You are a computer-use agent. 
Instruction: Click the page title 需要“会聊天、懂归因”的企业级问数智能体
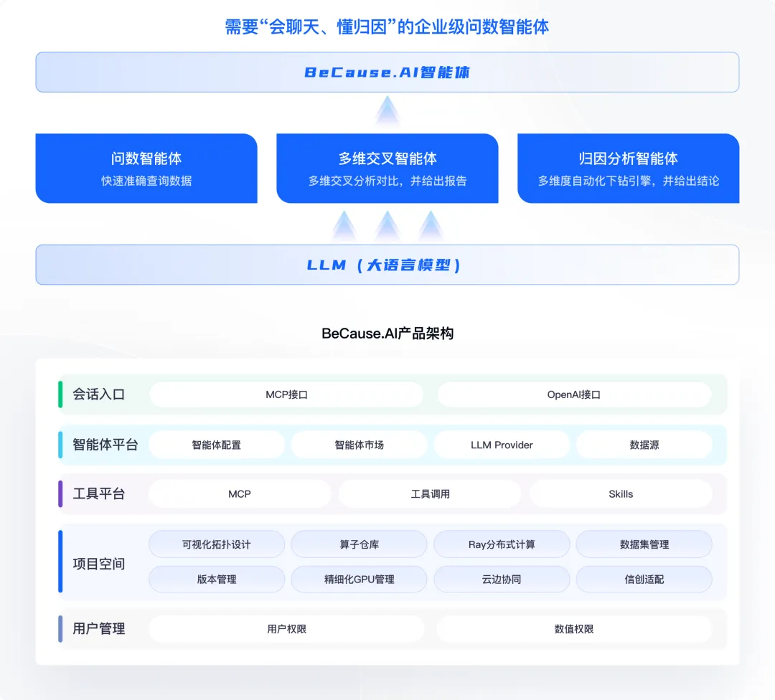pyautogui.click(x=387, y=27)
